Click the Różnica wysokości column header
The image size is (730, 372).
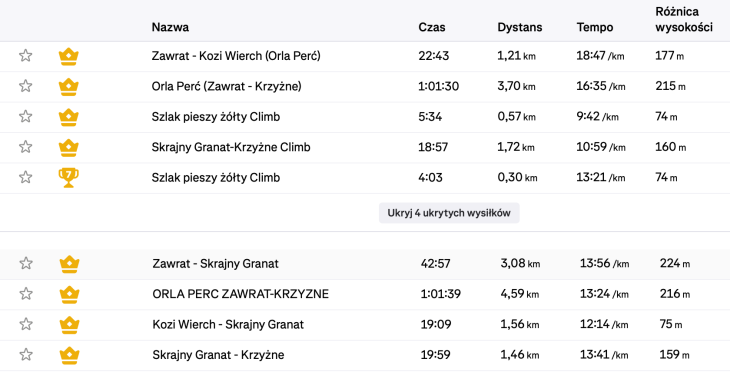tap(684, 20)
